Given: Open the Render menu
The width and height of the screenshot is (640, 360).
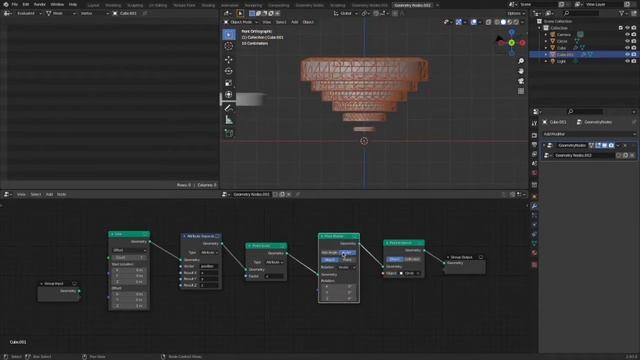Looking at the screenshot, I should tap(40, 4).
